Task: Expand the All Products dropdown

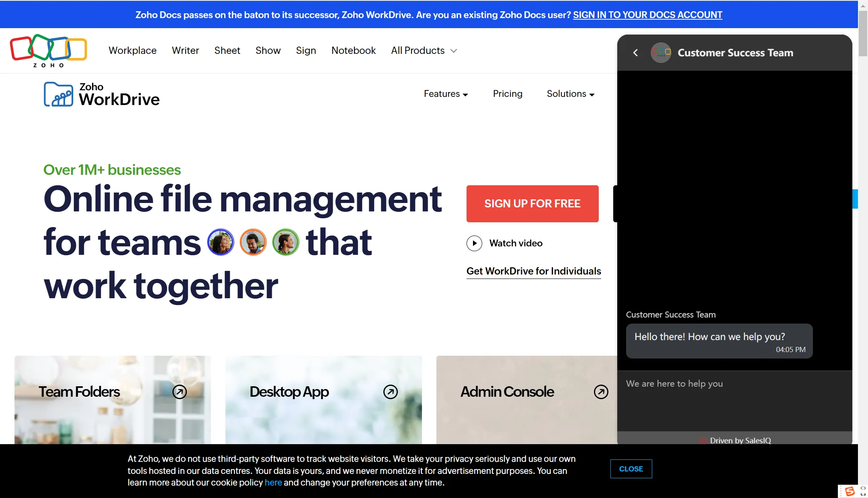Action: (424, 51)
